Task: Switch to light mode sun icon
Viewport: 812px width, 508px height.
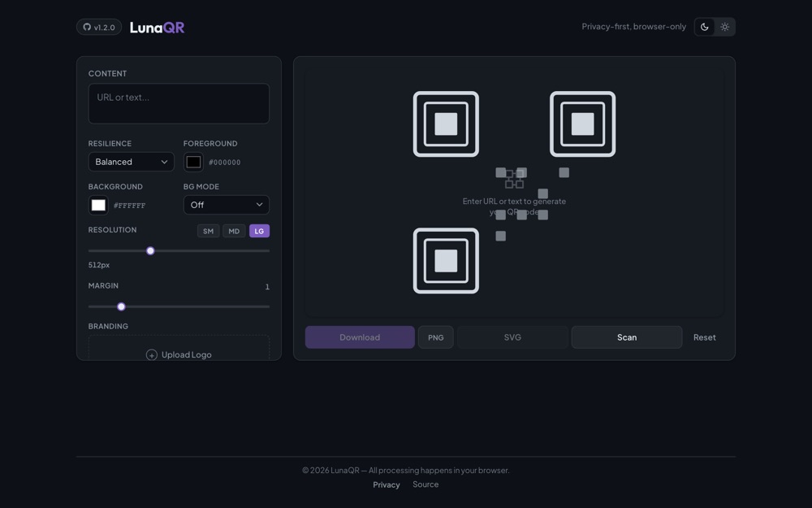Action: coord(724,27)
